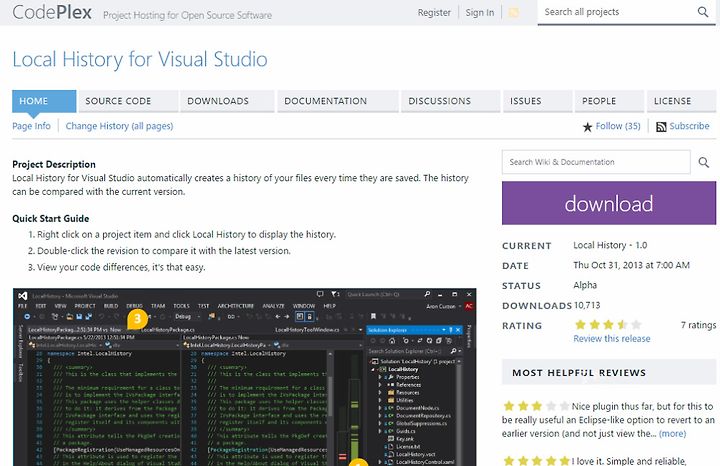Click the Subscribe feed icon
Viewport: 720px width, 466px height.
[661, 127]
